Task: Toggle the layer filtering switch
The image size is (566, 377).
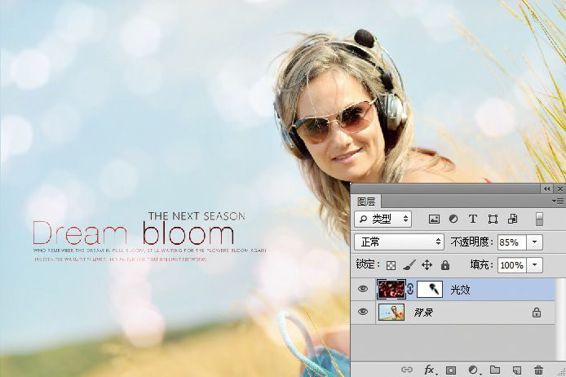Action: (539, 219)
